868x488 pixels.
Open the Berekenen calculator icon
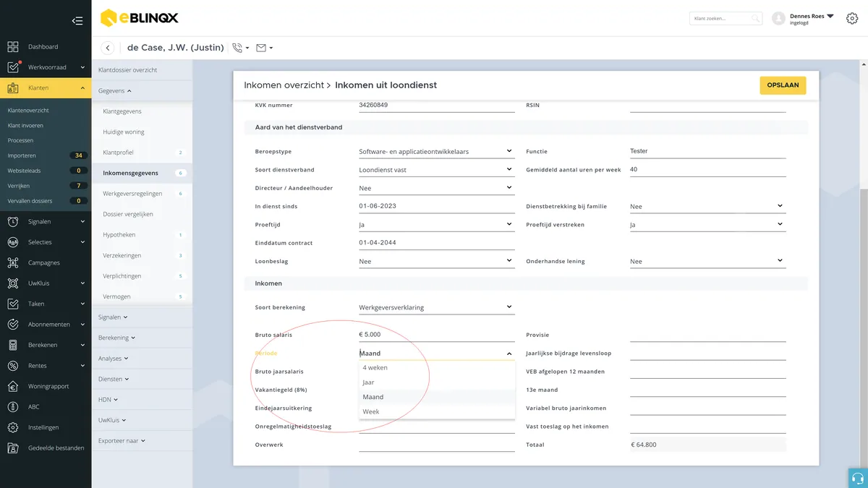coord(13,345)
